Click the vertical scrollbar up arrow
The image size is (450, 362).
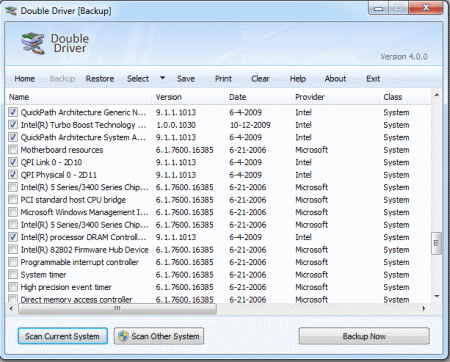[x=437, y=95]
